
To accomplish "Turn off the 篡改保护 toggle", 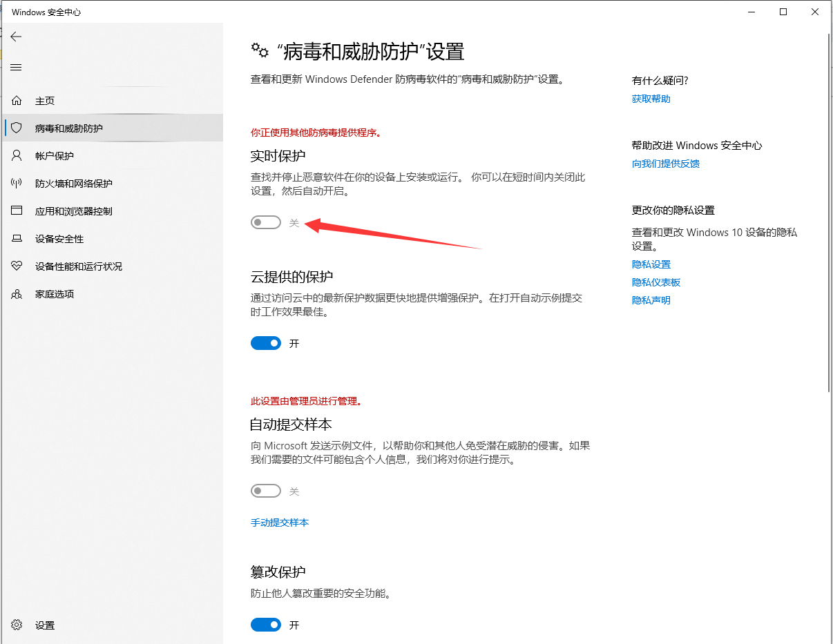I will click(266, 625).
